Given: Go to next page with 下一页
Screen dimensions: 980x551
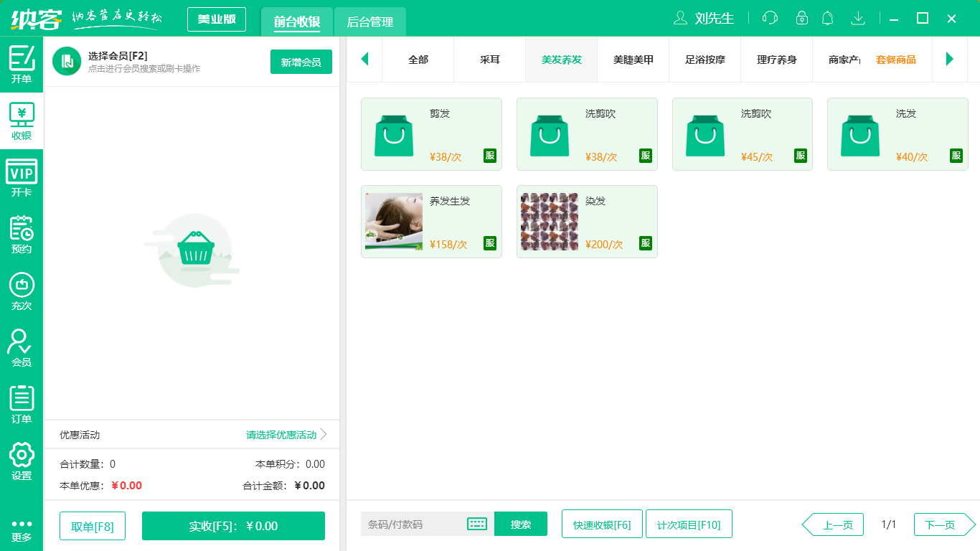Looking at the screenshot, I should tap(945, 524).
